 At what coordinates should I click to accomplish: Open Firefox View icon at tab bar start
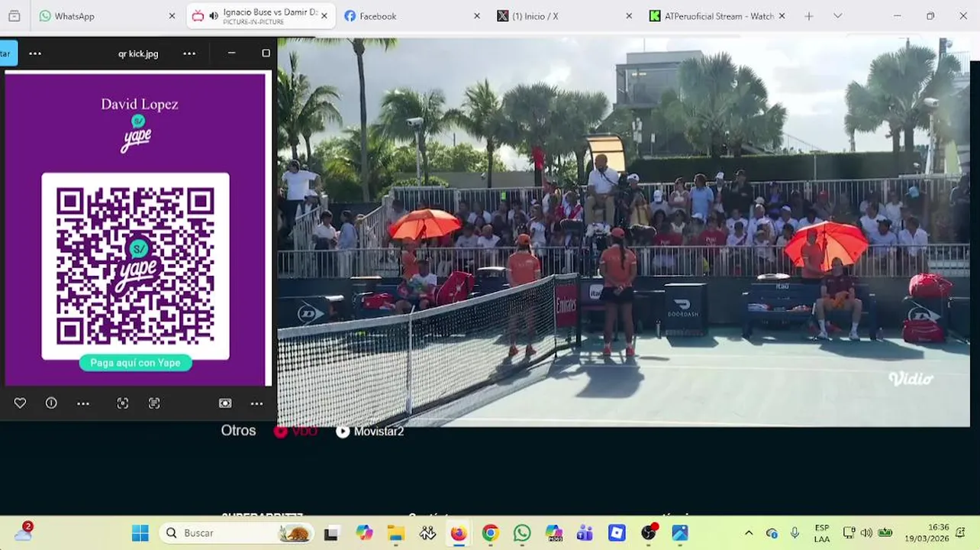pyautogui.click(x=14, y=16)
